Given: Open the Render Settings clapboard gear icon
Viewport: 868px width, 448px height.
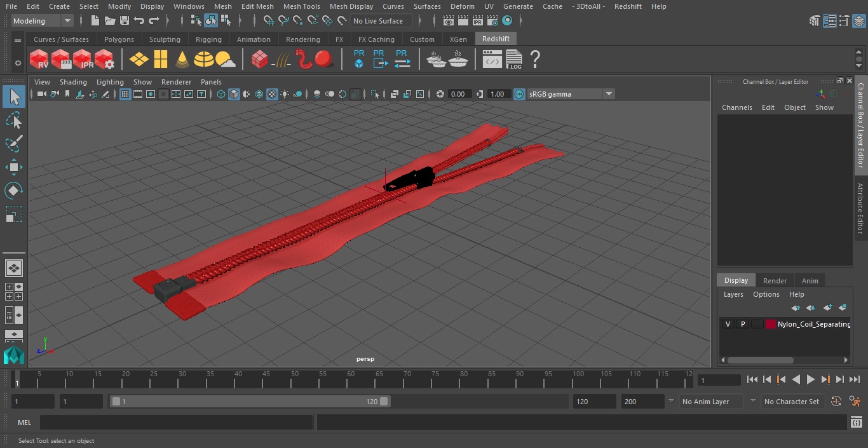Looking at the screenshot, I should pos(492,21).
